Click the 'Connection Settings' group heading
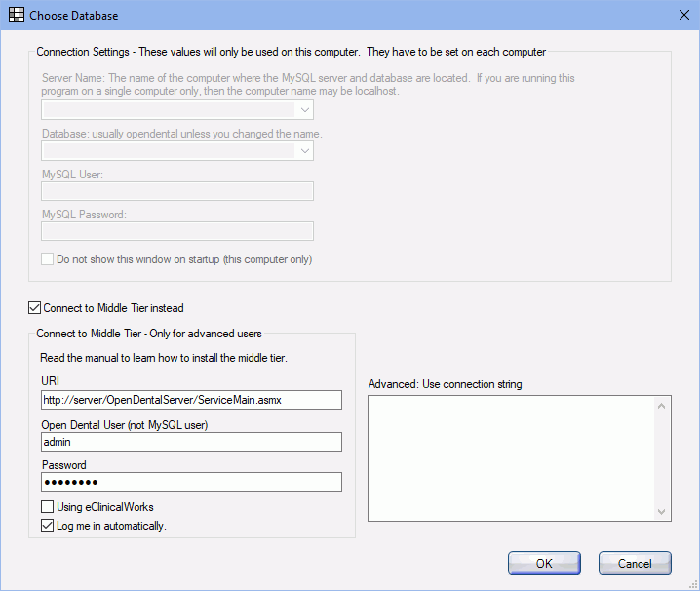Viewport: 700px width, 591px height. [292, 52]
